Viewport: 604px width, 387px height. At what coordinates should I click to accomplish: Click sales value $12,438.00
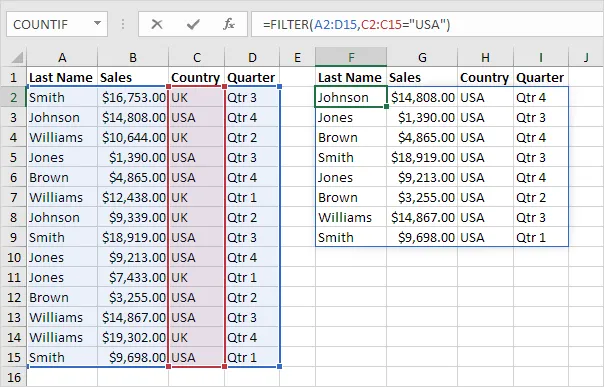click(x=133, y=198)
